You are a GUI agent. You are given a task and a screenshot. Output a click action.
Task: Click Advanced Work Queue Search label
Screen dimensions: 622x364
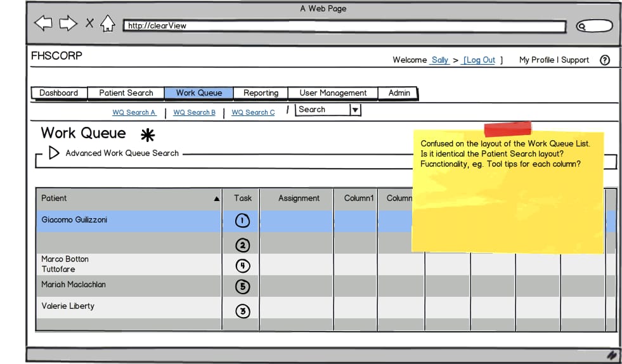coord(122,153)
